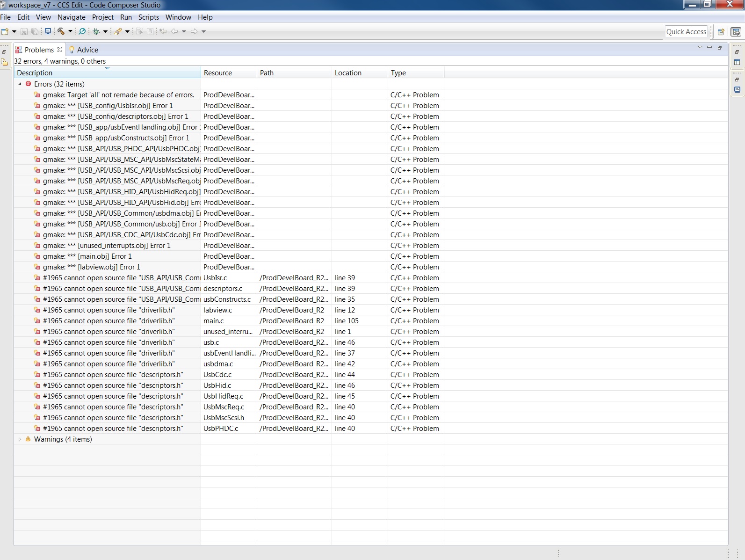Open the Scripts menu

click(149, 17)
